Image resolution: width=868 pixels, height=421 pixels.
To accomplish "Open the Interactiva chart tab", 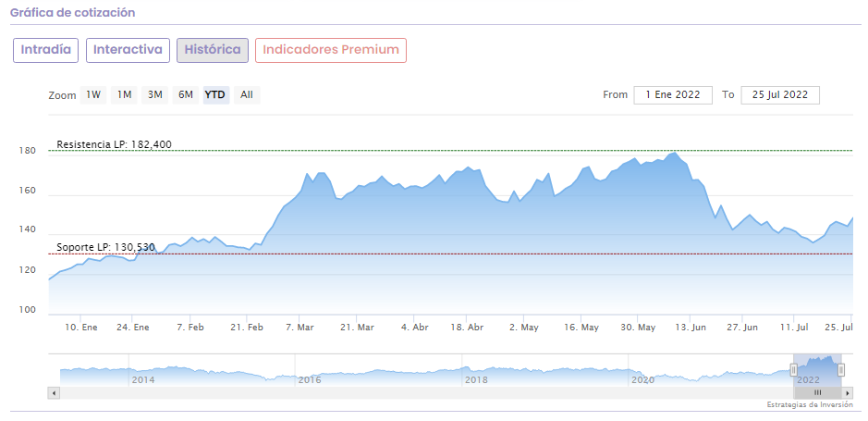I will coord(128,50).
